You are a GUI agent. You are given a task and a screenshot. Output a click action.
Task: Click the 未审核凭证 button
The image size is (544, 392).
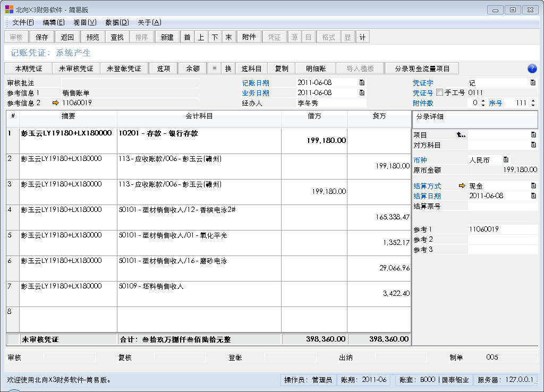tap(76, 69)
